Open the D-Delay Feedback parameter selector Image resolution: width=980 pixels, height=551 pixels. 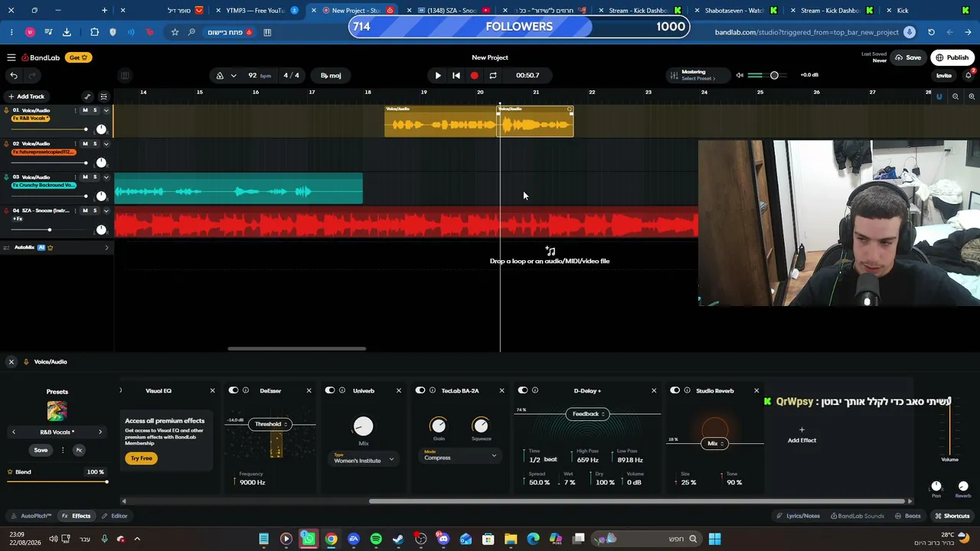pos(589,414)
